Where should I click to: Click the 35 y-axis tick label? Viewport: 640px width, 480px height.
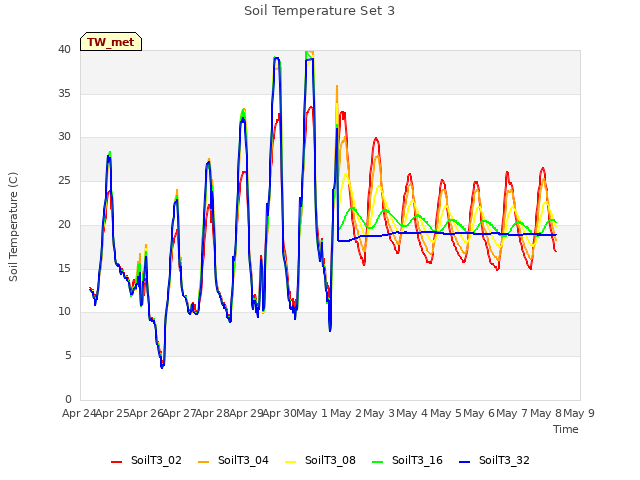[x=64, y=93]
